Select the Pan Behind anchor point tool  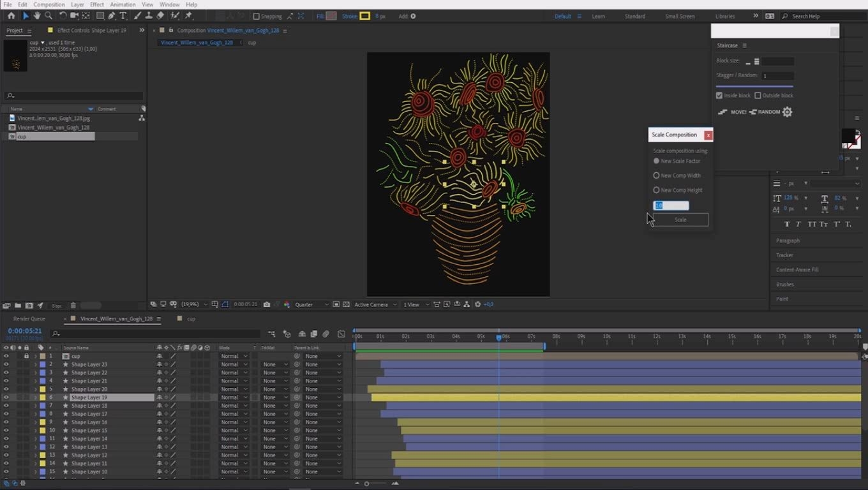(86, 16)
